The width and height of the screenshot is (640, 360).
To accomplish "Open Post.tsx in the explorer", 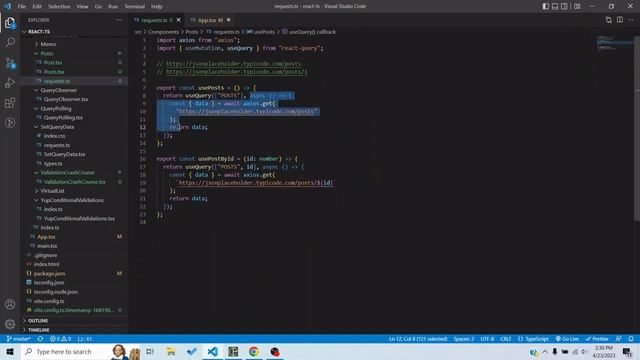I will [53, 62].
